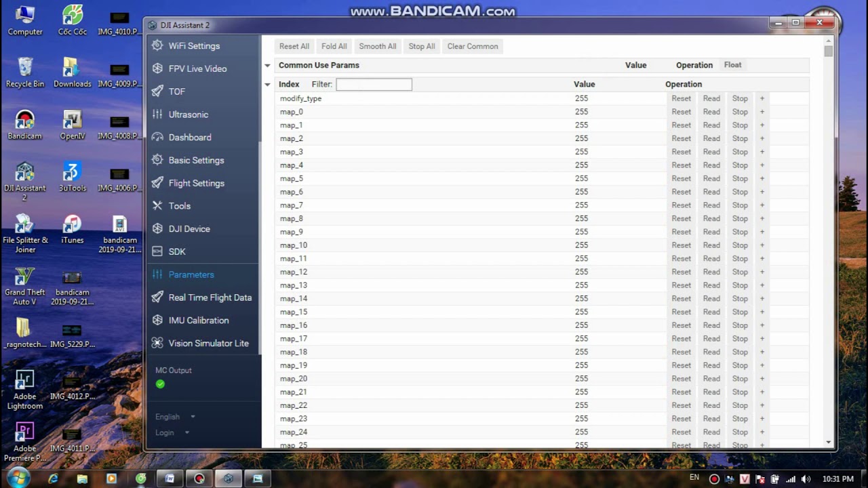
Task: Click Read on the map_3 row
Action: 711,152
